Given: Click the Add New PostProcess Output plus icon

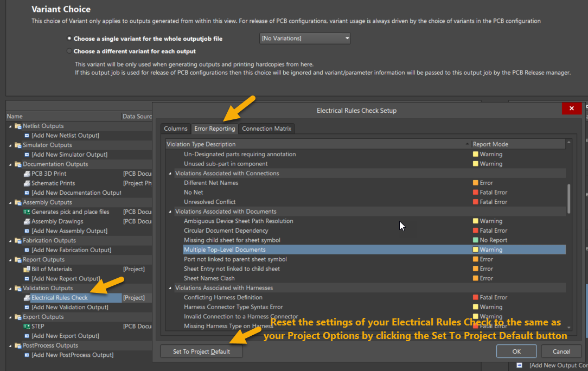Looking at the screenshot, I should 27,355.
